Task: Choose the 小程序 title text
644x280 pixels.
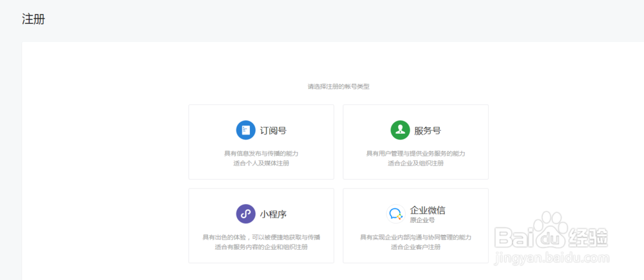Action: (273, 214)
